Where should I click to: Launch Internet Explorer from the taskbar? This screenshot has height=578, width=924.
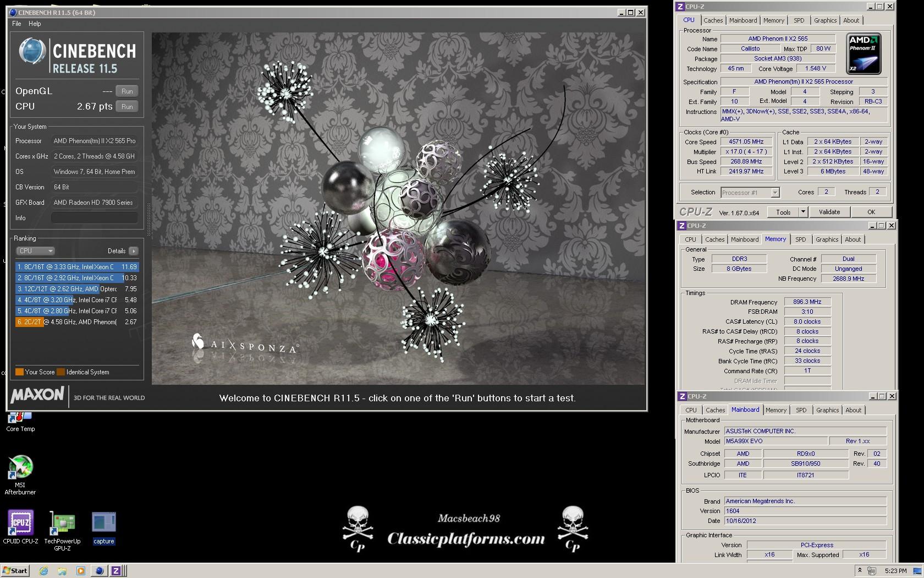click(x=43, y=571)
